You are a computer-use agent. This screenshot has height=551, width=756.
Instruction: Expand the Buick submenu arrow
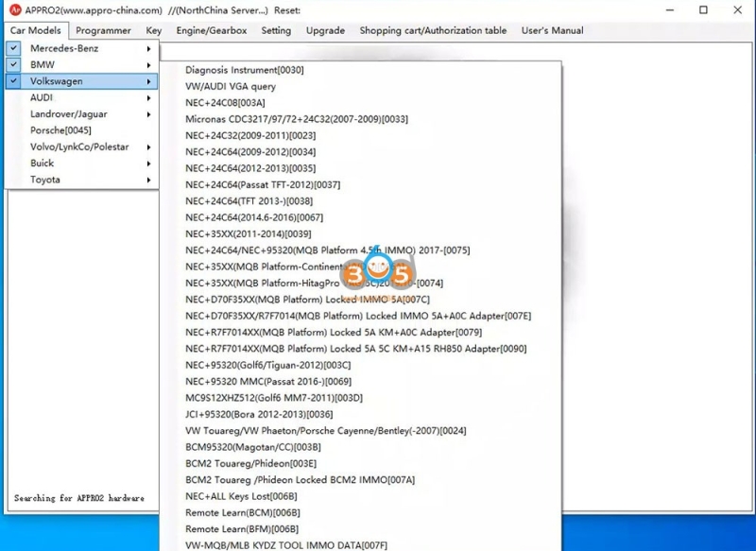tap(149, 164)
